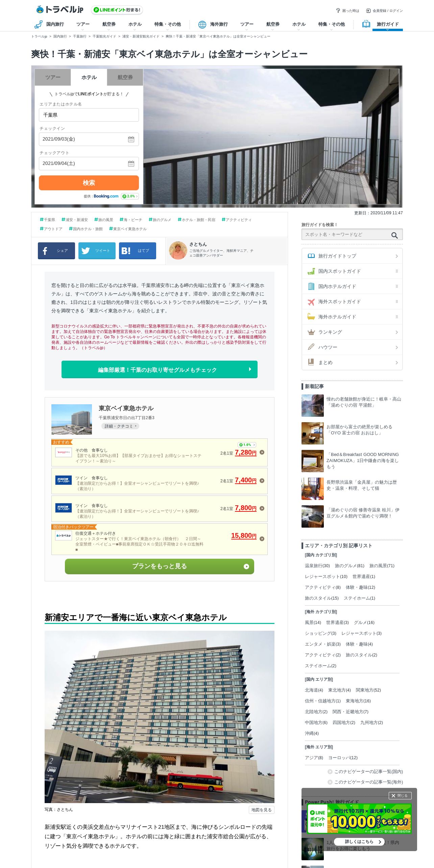Viewport: 434px width, 868px height.
Task: Click 千葉旅行 breadcrumb link
Action: (x=80, y=37)
